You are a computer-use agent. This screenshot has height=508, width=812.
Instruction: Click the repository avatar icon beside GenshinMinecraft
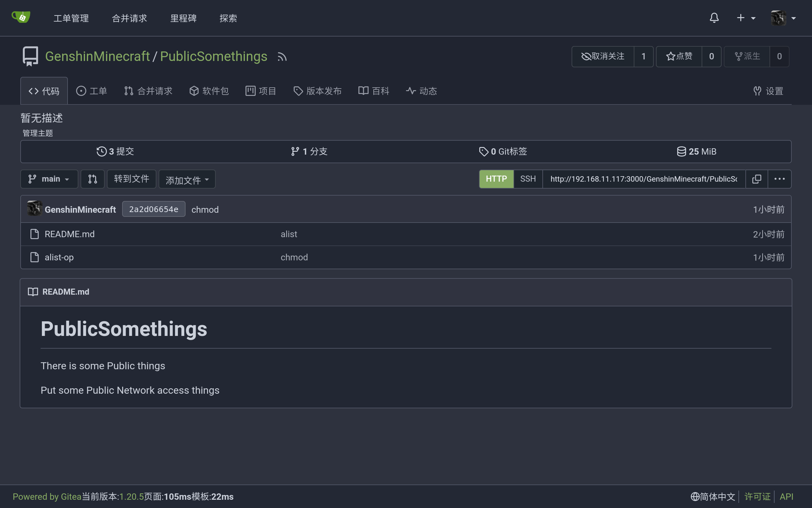coord(30,56)
